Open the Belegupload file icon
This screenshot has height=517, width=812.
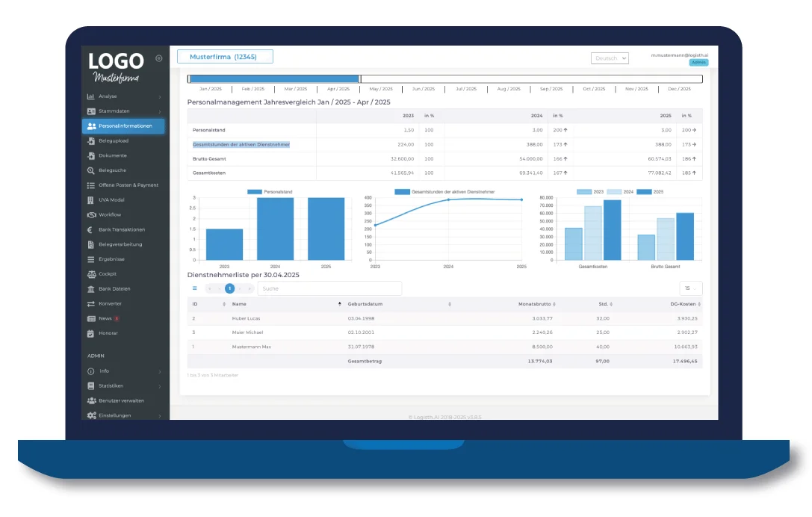[x=91, y=141]
